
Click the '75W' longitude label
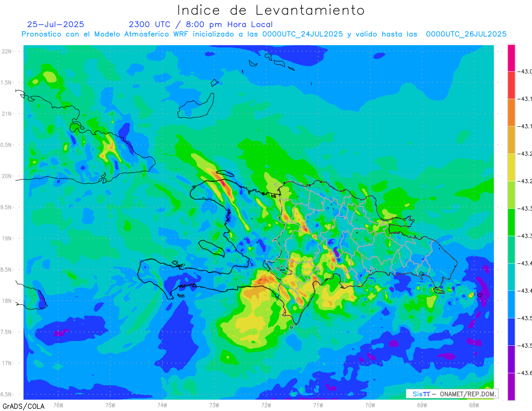point(110,405)
